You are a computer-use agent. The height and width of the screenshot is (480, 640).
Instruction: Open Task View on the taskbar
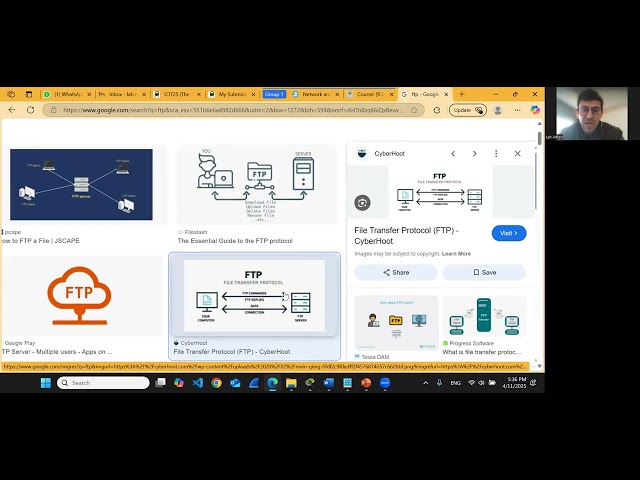click(160, 383)
